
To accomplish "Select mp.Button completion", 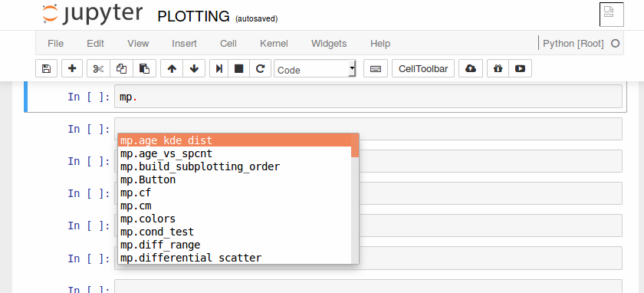I will coord(235,179).
